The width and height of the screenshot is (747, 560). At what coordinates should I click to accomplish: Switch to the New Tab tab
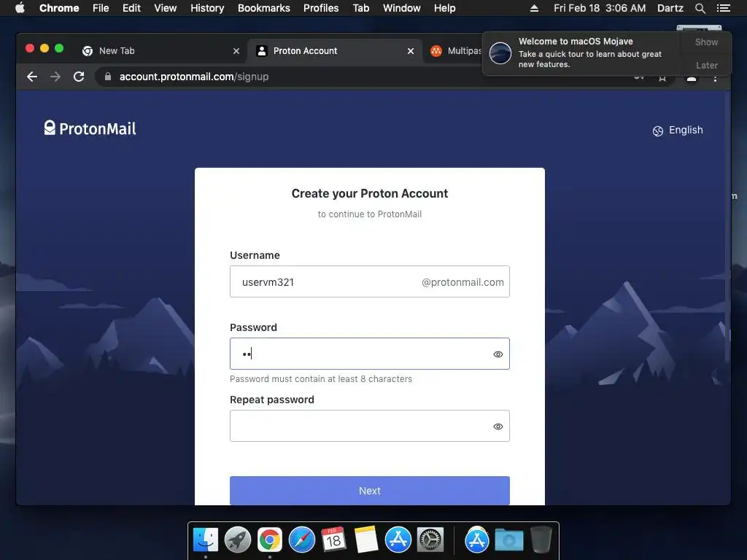(x=161, y=51)
